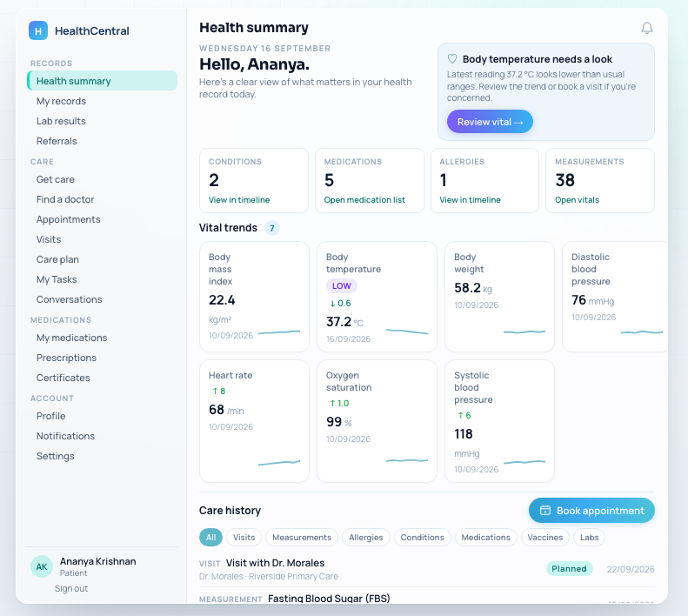This screenshot has height=616, width=688.
Task: Click the user name Ananya Krishnan
Action: (x=97, y=561)
